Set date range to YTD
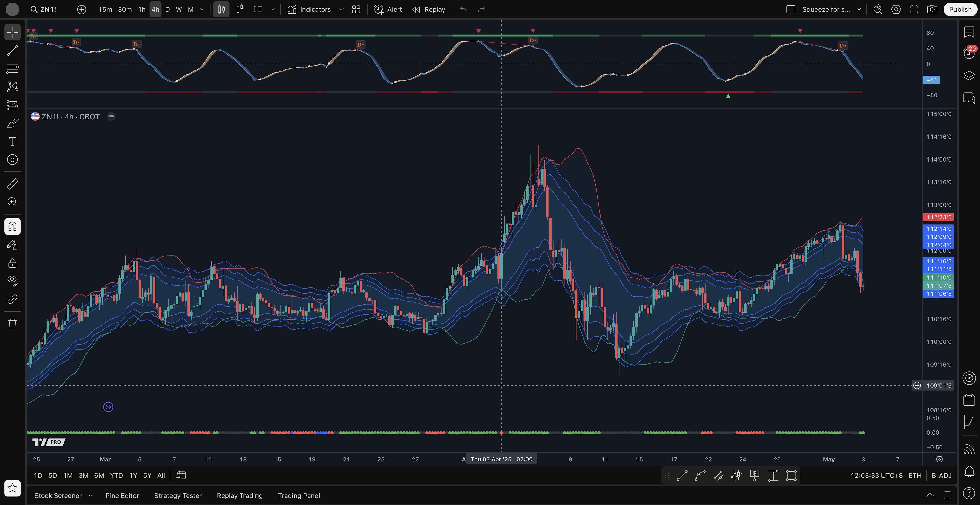The height and width of the screenshot is (505, 980). 116,475
